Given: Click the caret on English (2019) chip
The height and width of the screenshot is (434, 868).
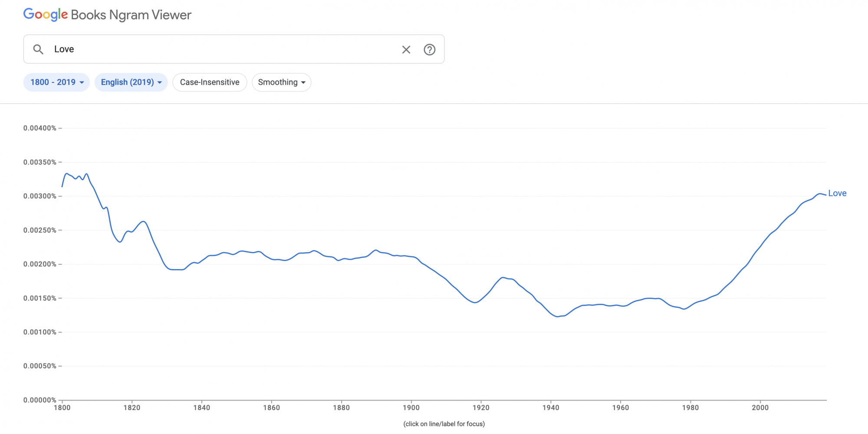Looking at the screenshot, I should point(160,82).
